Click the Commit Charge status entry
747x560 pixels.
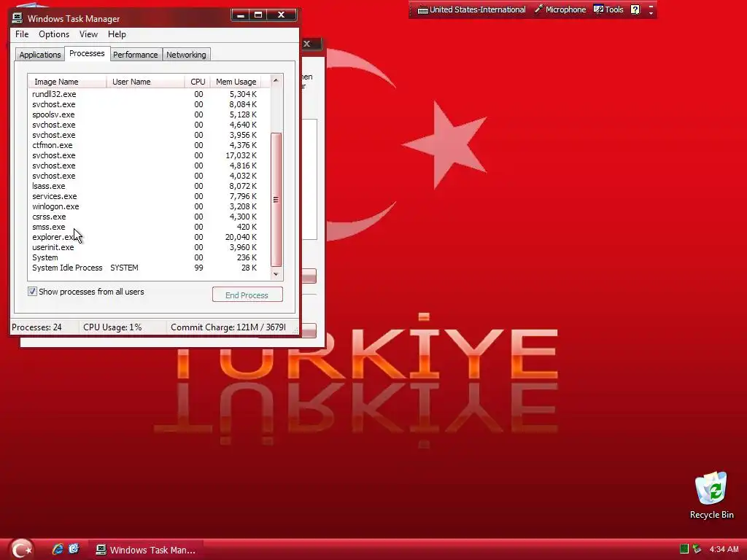coord(228,327)
